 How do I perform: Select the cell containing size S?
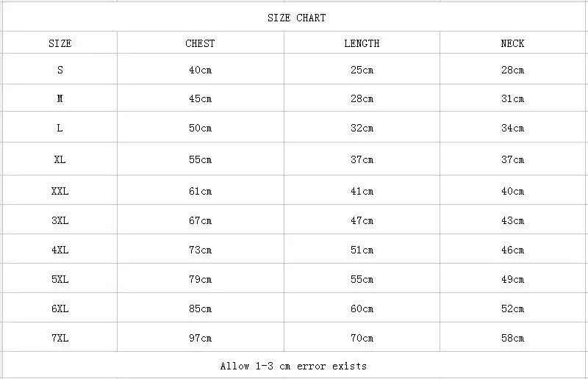[60, 69]
